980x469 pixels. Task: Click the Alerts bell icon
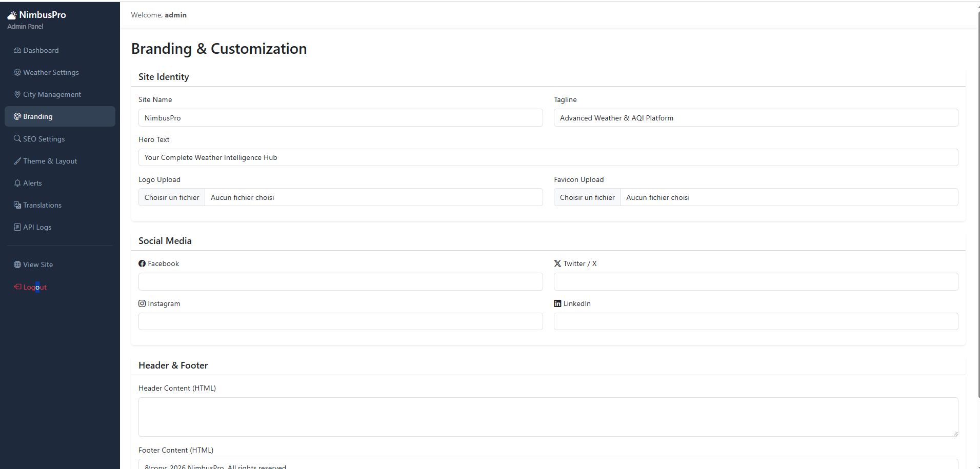pos(17,183)
